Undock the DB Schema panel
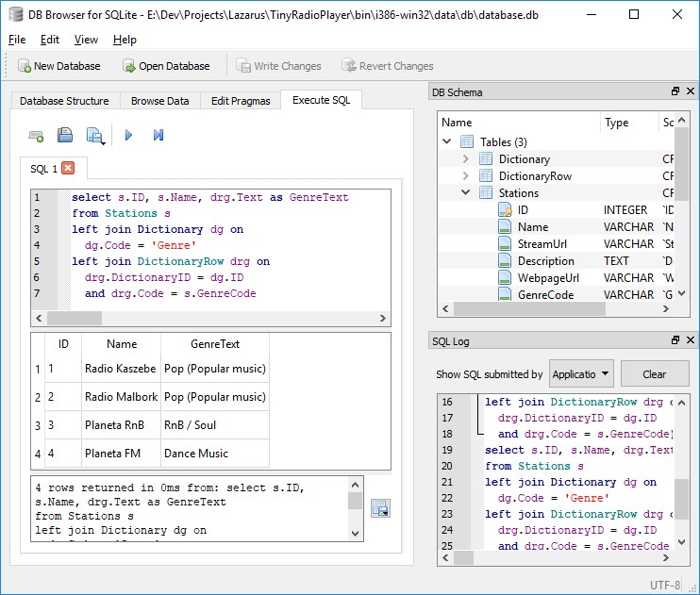This screenshot has height=595, width=700. pyautogui.click(x=675, y=91)
